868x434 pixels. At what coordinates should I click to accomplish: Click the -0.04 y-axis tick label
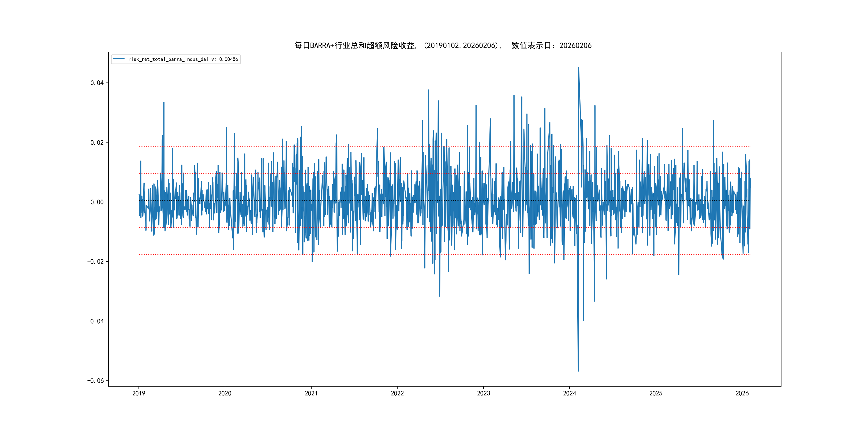click(x=95, y=321)
